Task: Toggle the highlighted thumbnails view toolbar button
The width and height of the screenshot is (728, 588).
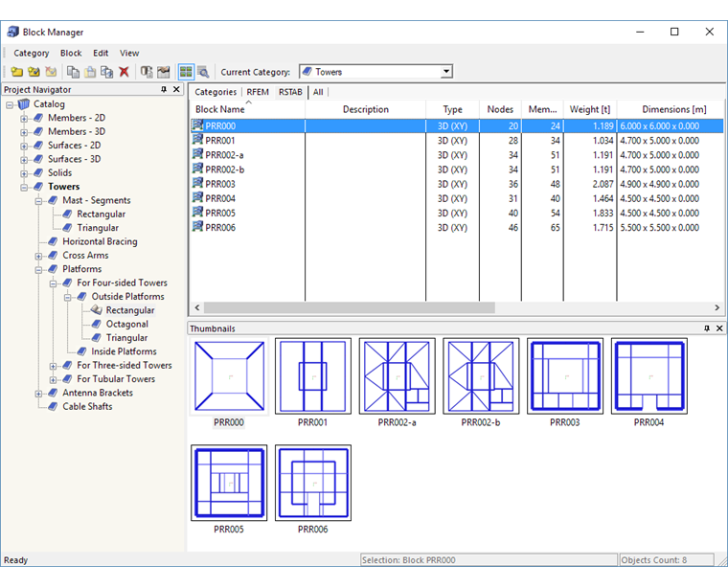Action: click(x=186, y=72)
